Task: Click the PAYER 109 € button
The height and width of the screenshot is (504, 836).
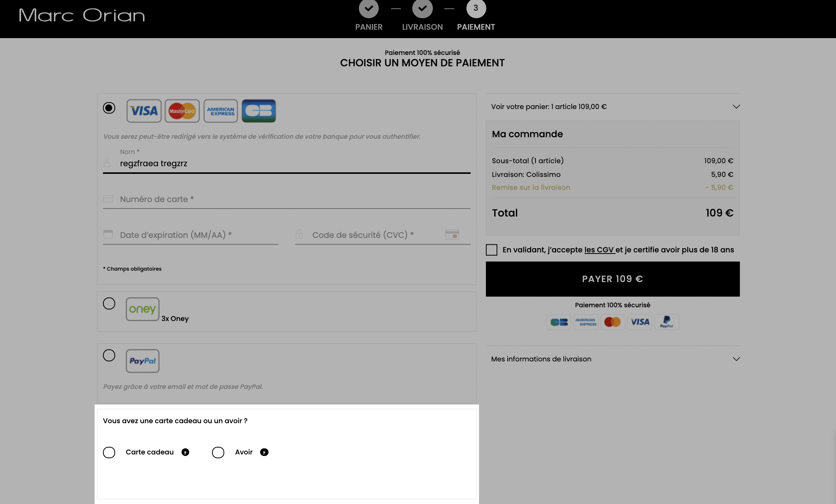Action: point(613,279)
